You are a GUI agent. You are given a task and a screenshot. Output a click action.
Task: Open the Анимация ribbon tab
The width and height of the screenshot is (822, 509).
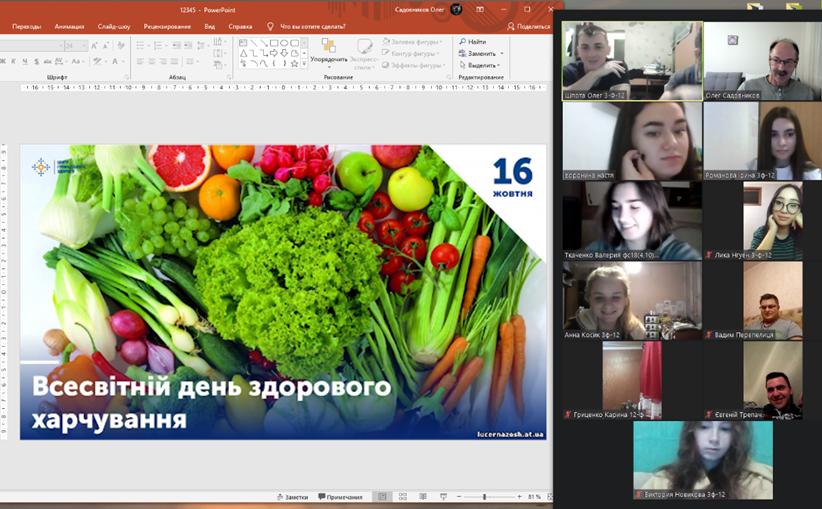click(69, 26)
